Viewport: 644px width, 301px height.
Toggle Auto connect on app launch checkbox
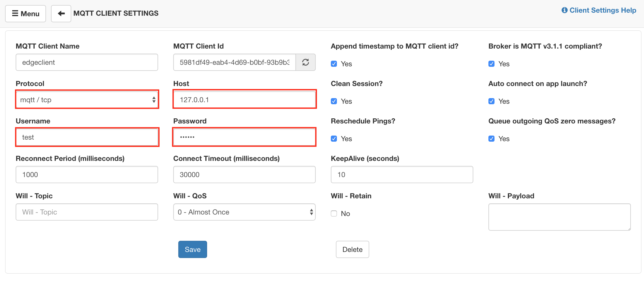click(x=491, y=101)
